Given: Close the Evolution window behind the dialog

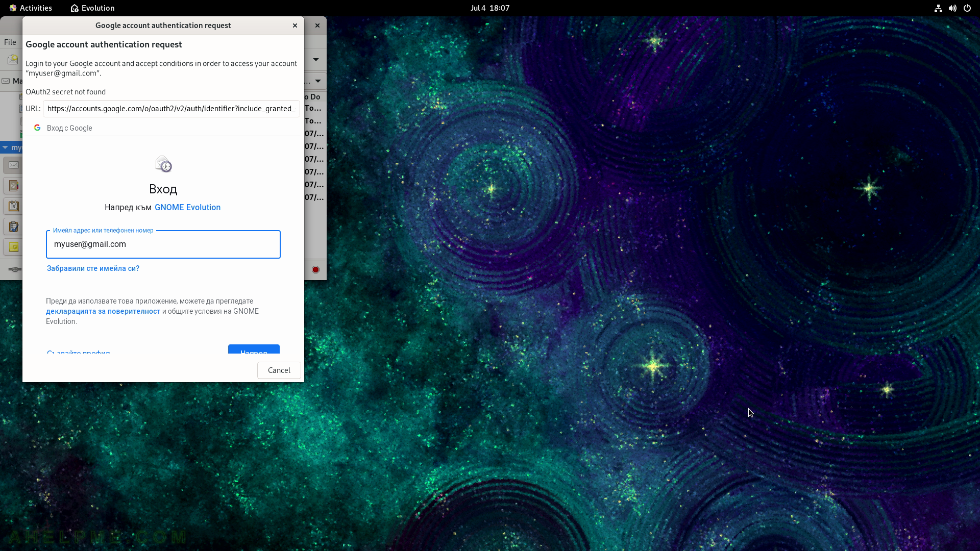Looking at the screenshot, I should [317, 26].
